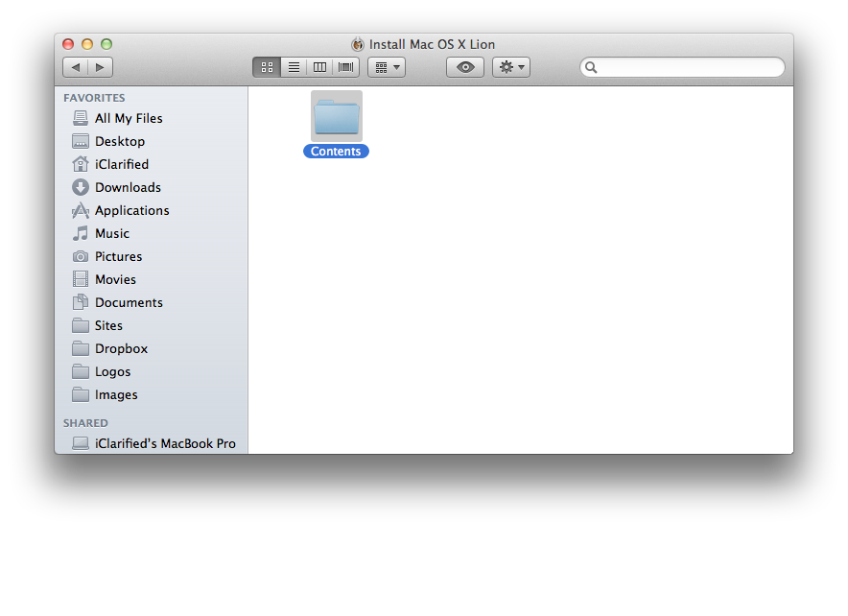Click the Documents sidebar icon
Screen dimensions: 848x616
[80, 302]
